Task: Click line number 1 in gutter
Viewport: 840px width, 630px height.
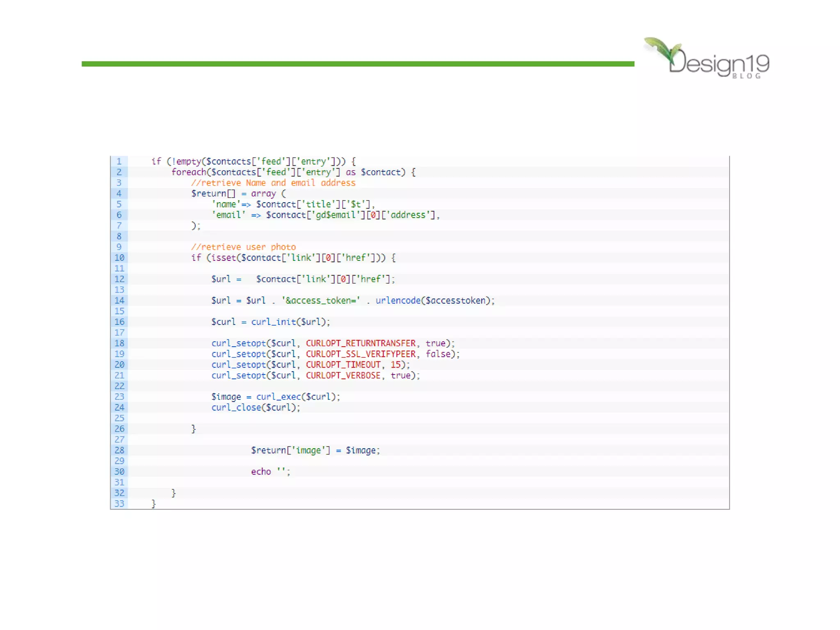Action: point(119,161)
